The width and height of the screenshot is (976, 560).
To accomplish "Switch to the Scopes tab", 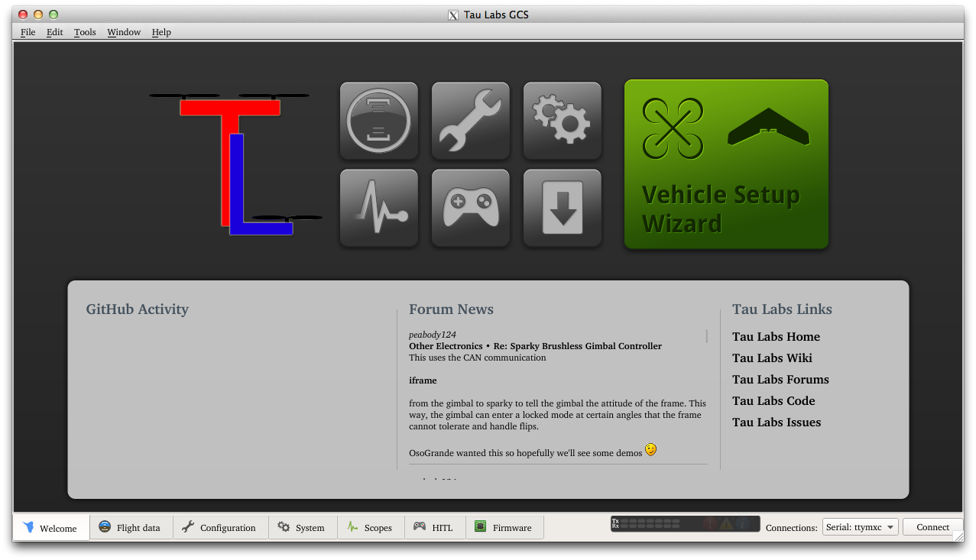I will tap(371, 528).
